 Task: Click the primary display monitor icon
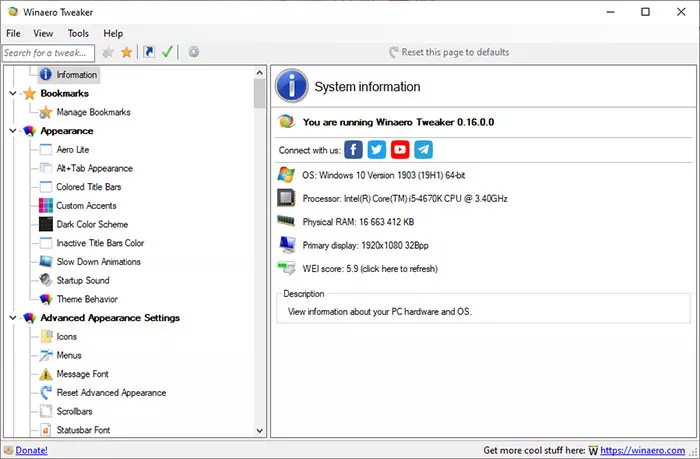tap(287, 245)
